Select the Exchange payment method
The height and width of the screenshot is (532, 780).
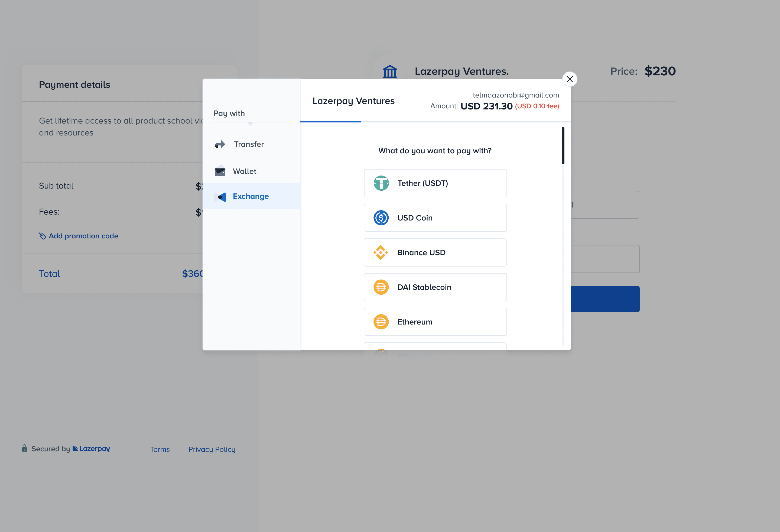point(251,196)
